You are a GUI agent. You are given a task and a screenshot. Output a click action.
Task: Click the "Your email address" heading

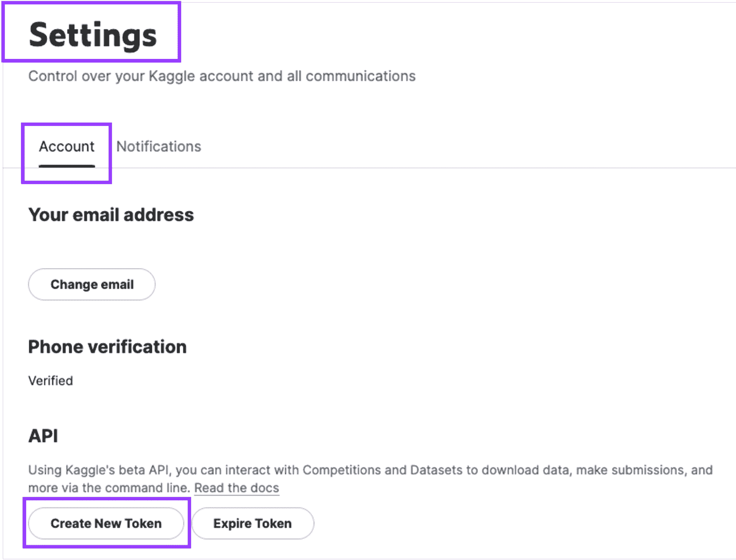[x=111, y=215]
